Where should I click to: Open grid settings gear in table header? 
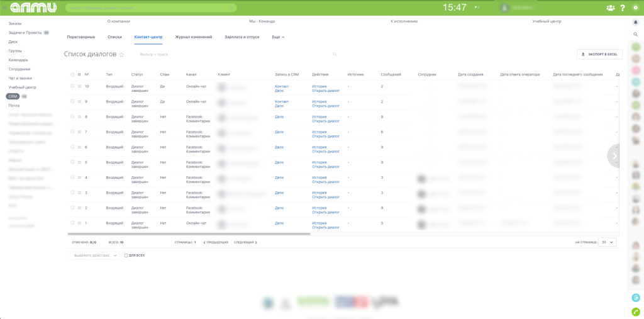(79, 74)
